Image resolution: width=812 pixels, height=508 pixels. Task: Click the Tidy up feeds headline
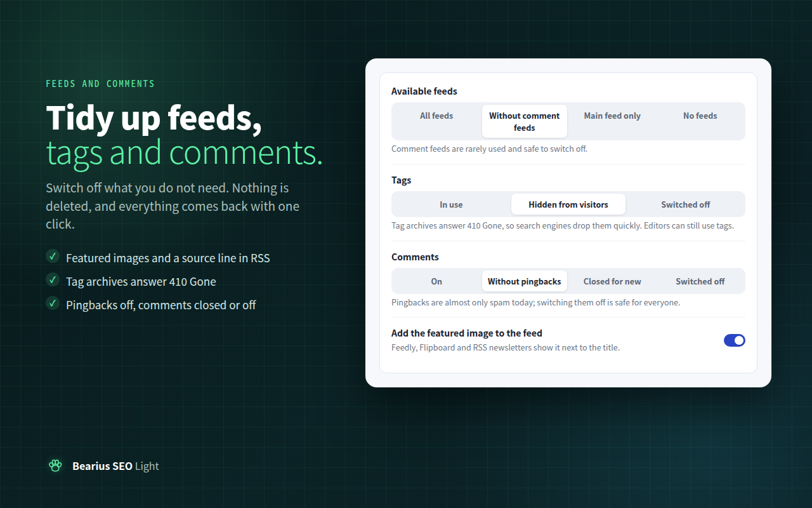coord(154,117)
